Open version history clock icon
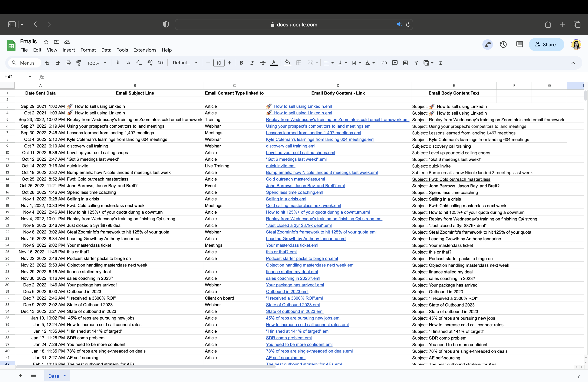This screenshot has width=588, height=382. point(503,45)
